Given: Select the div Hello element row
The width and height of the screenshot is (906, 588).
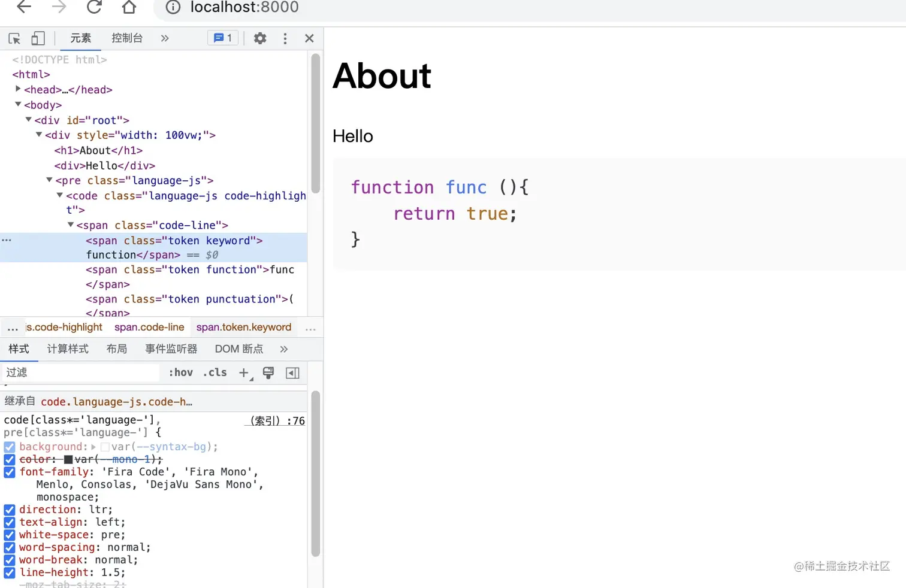Looking at the screenshot, I should pos(105,165).
